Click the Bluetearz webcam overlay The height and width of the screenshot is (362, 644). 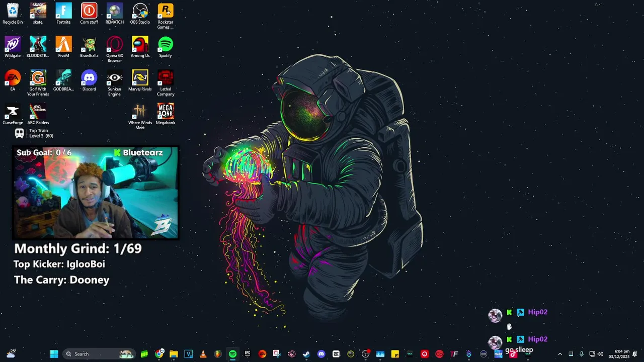pyautogui.click(x=96, y=192)
